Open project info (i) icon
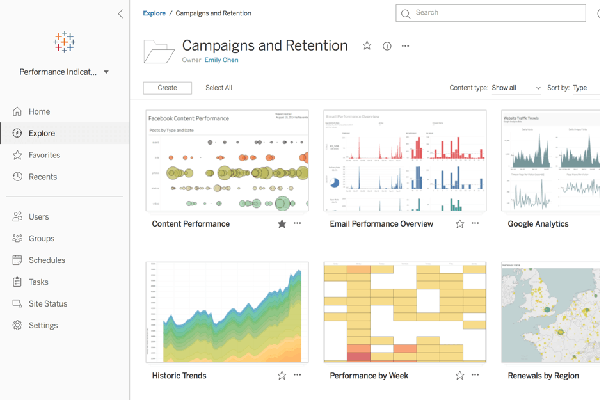Image resolution: width=600 pixels, height=400 pixels. click(x=387, y=46)
